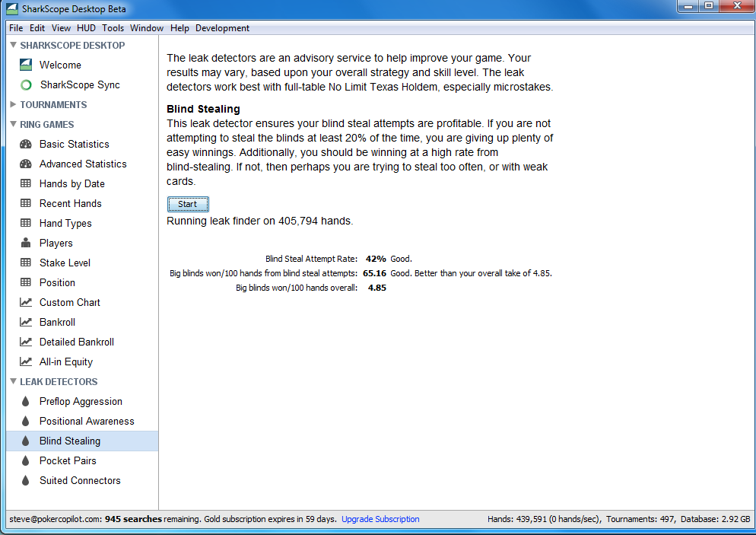Open the File menu
This screenshot has width=756, height=535.
pyautogui.click(x=16, y=28)
